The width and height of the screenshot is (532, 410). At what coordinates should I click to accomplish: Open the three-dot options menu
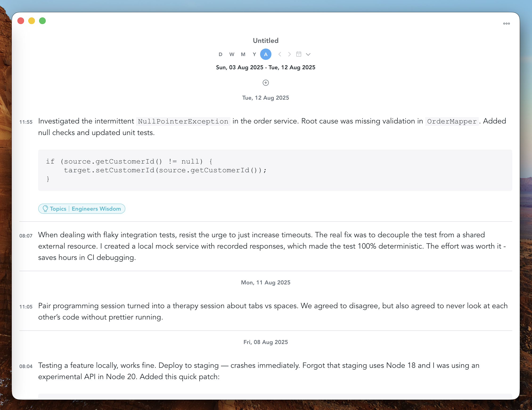point(506,24)
